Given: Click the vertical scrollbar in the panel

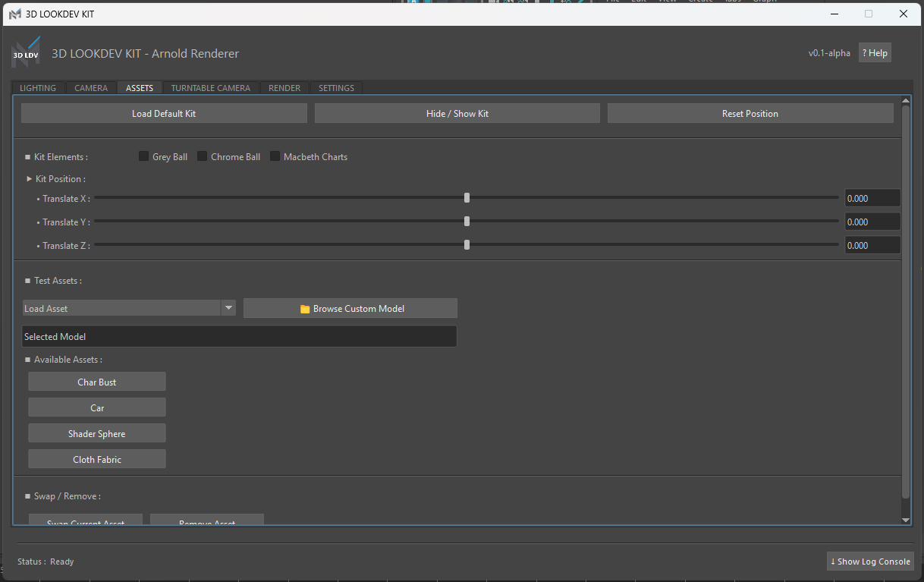Looking at the screenshot, I should point(905,302).
